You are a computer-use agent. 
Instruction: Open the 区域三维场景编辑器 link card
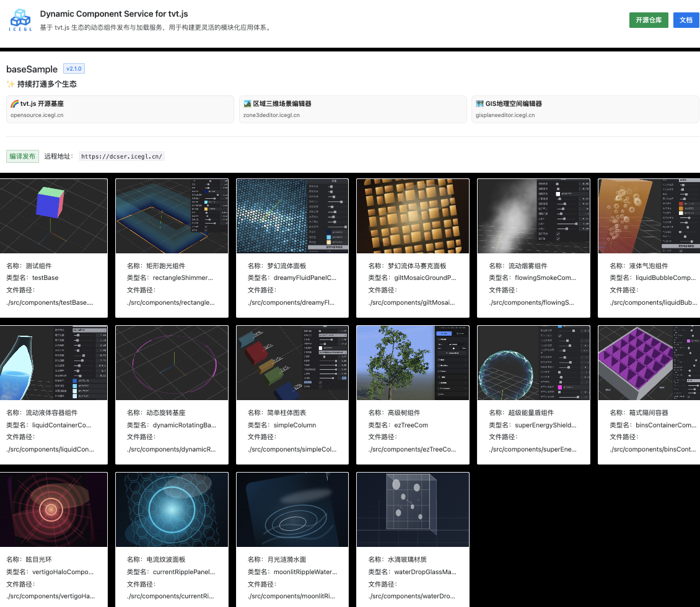pyautogui.click(x=352, y=109)
